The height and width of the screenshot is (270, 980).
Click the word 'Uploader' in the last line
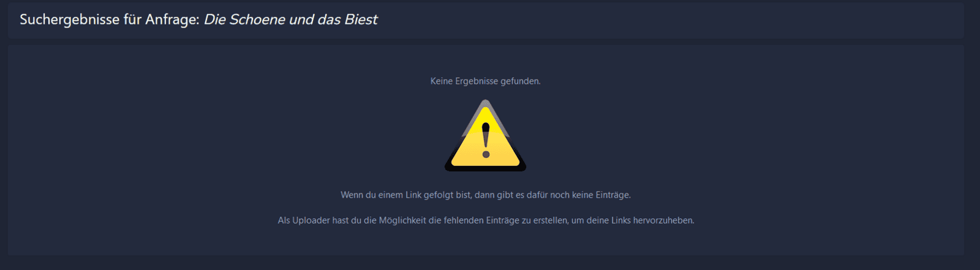(x=311, y=220)
